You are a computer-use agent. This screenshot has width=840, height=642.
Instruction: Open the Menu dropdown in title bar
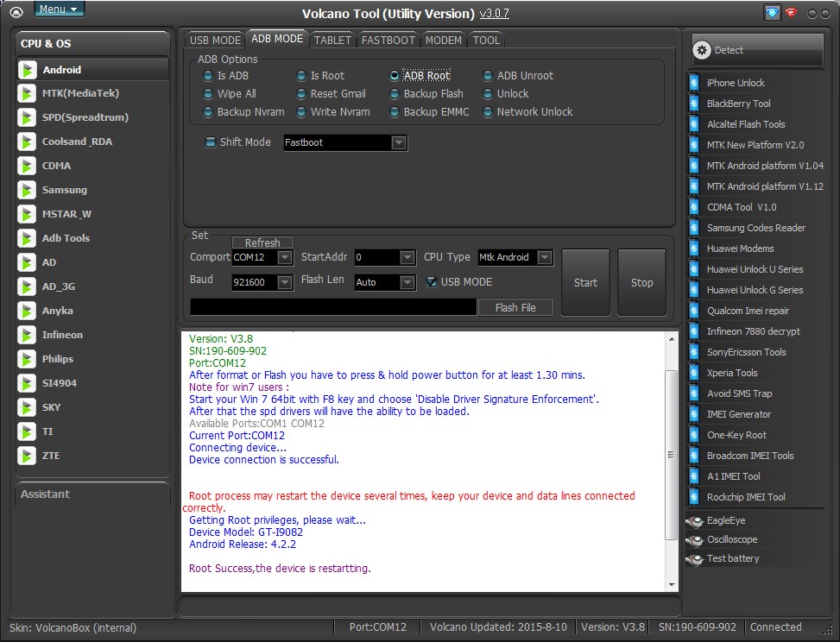(x=59, y=9)
